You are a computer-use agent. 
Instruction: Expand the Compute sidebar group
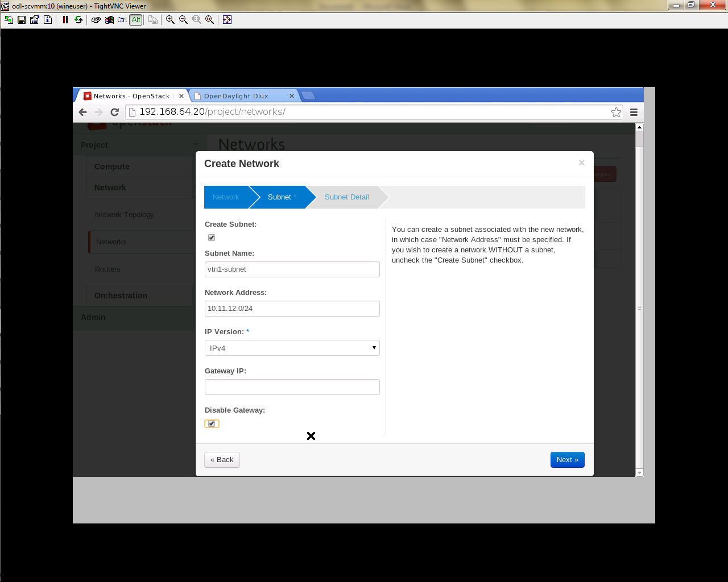(x=141, y=167)
